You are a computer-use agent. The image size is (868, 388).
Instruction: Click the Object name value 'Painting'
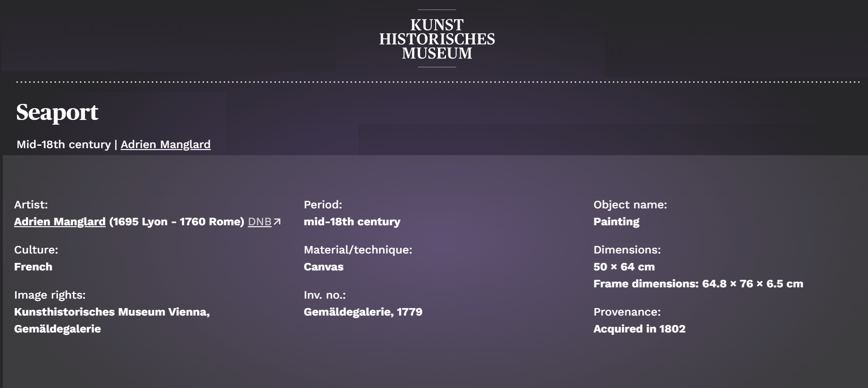pos(616,222)
